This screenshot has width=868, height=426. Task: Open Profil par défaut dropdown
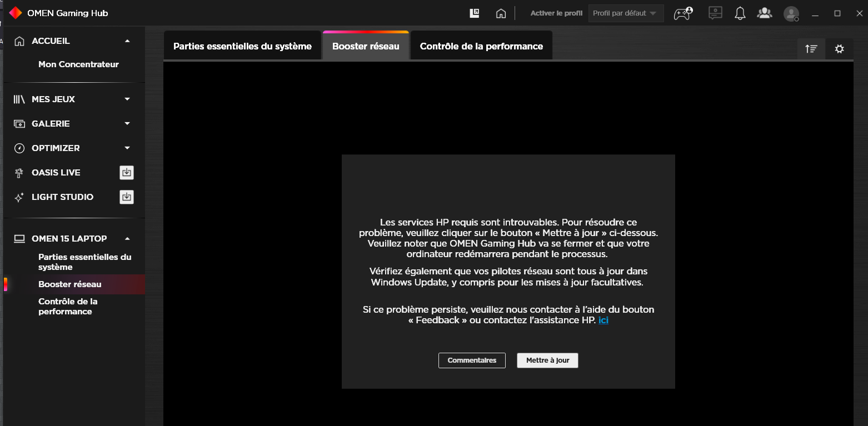coord(626,13)
